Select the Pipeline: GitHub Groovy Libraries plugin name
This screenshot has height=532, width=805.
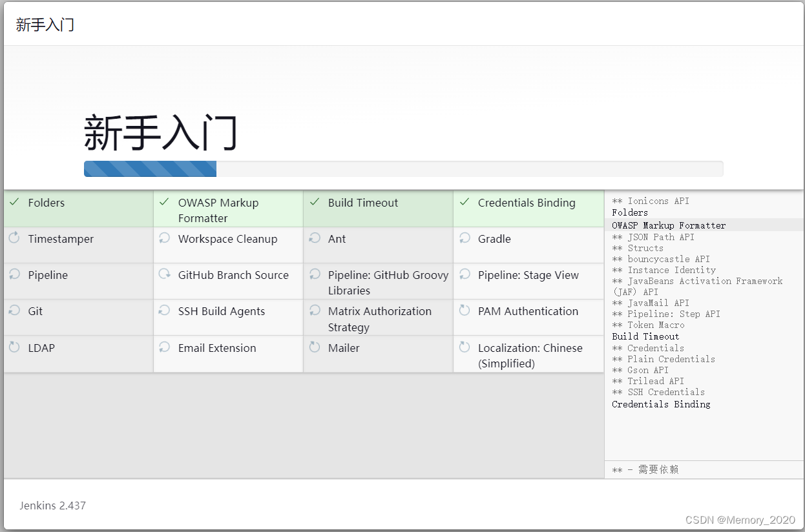pos(388,283)
